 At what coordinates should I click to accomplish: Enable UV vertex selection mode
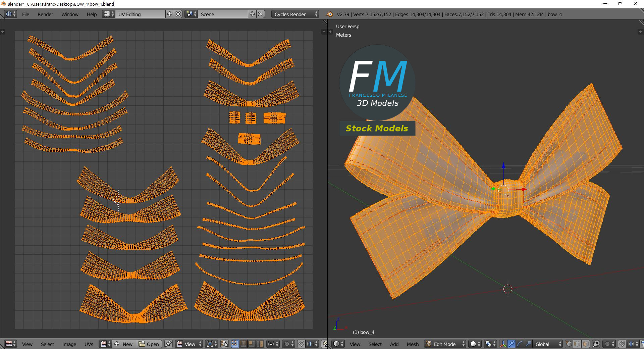click(235, 344)
